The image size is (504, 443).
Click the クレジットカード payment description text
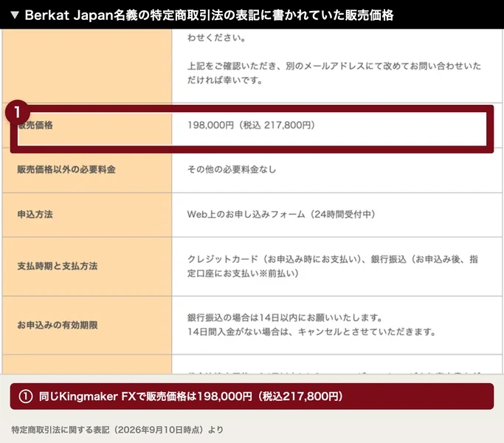click(333, 266)
